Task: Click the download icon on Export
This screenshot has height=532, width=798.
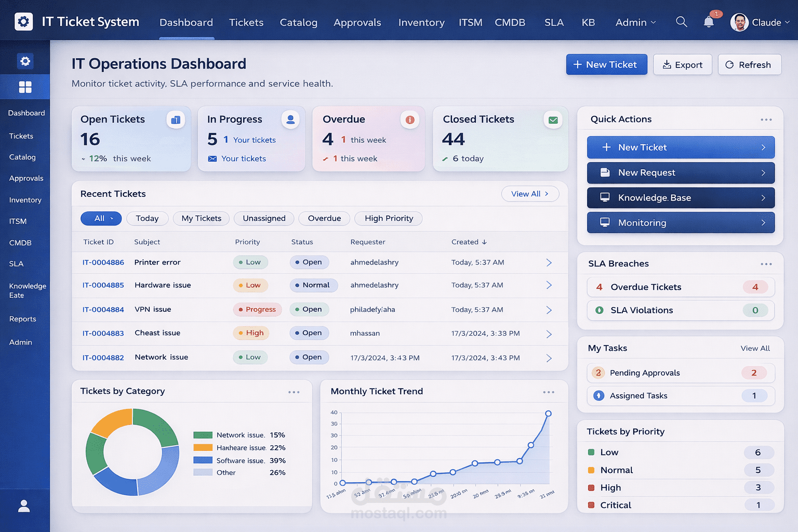Action: coord(667,64)
